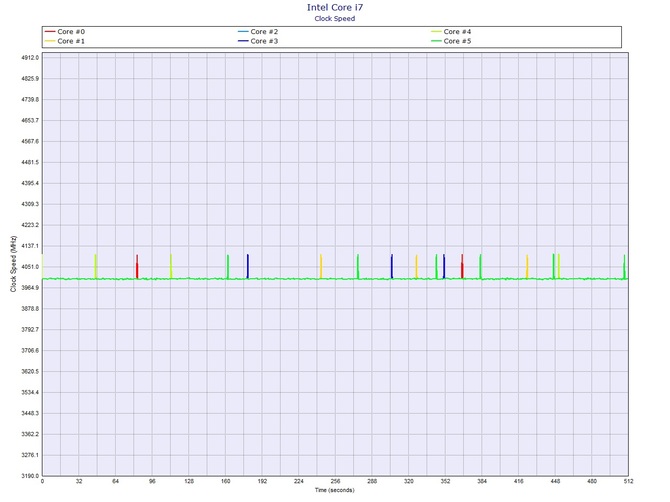Click the Core #1 legend label
Image resolution: width=670 pixels, height=502 pixels.
71,41
